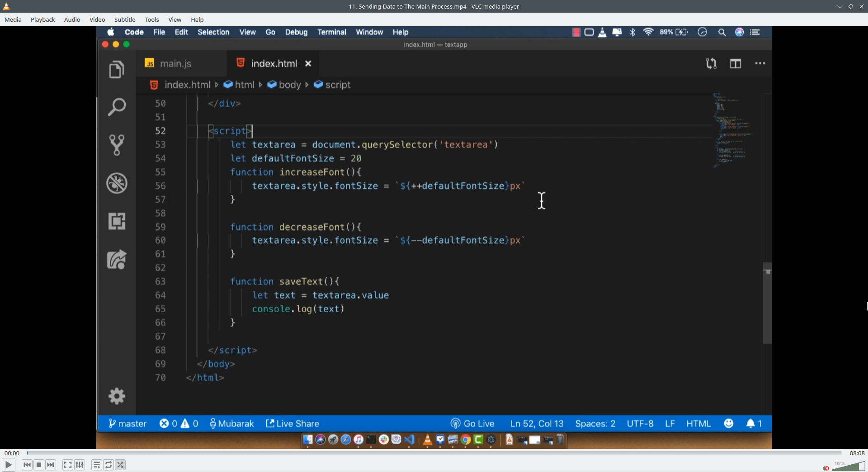Toggle VLC loop mode
Image resolution: width=868 pixels, height=472 pixels.
click(x=108, y=465)
